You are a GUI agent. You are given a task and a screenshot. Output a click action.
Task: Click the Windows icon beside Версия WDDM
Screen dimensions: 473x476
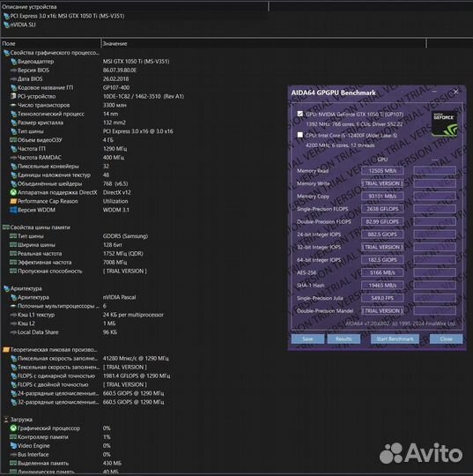(x=13, y=210)
